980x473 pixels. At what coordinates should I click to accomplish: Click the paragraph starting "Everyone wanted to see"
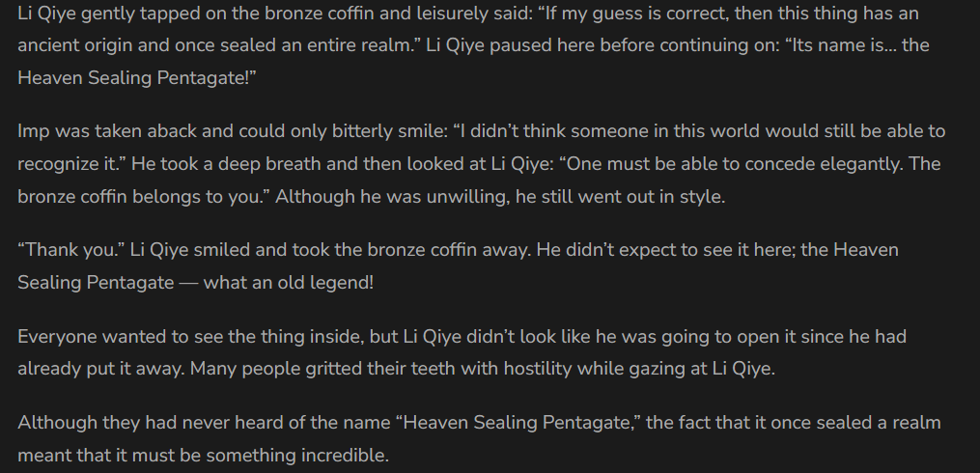coord(462,352)
